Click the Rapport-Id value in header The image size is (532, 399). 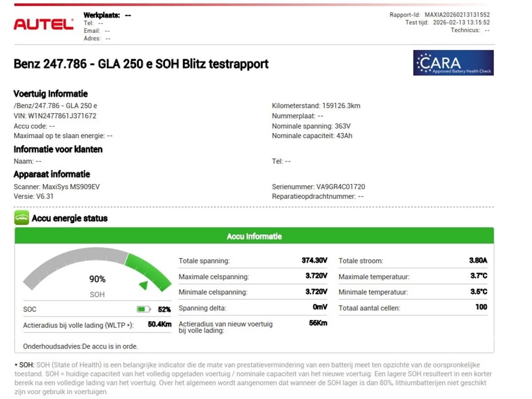pos(457,15)
